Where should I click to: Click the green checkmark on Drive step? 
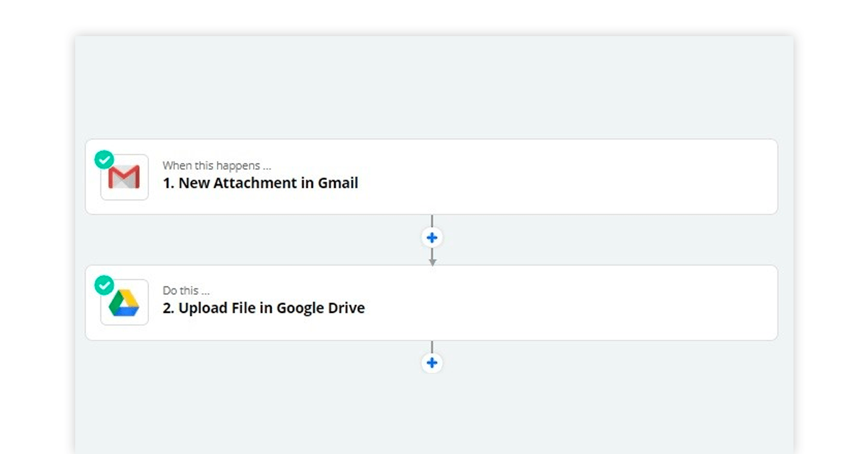click(x=104, y=285)
